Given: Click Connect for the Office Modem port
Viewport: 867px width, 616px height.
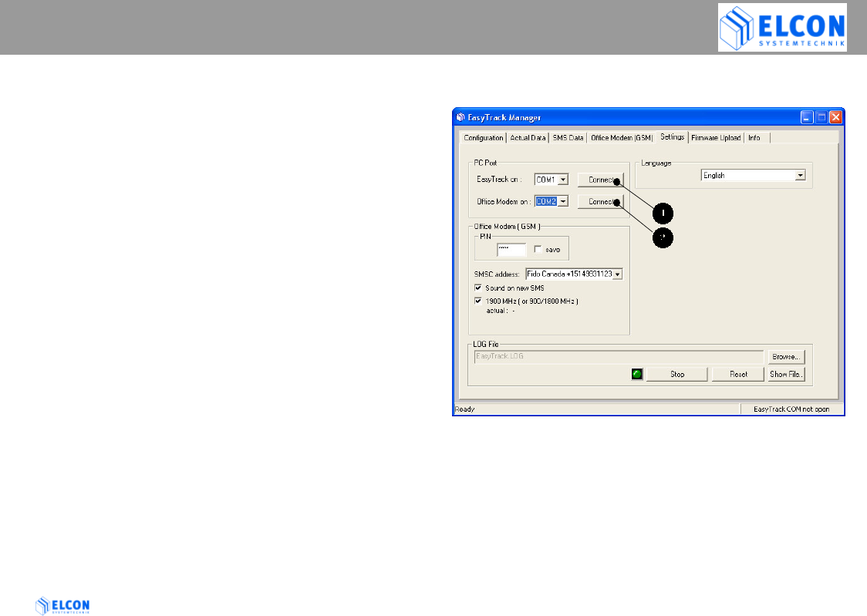Looking at the screenshot, I should (600, 202).
